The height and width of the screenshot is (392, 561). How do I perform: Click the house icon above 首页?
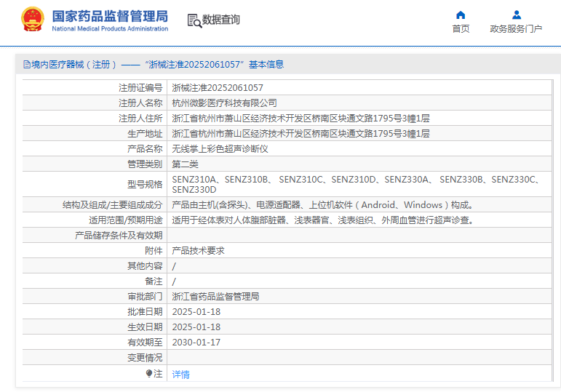click(x=461, y=15)
